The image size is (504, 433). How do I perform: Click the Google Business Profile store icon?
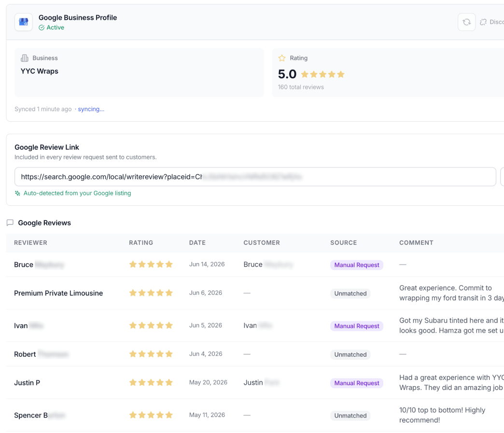click(x=24, y=22)
